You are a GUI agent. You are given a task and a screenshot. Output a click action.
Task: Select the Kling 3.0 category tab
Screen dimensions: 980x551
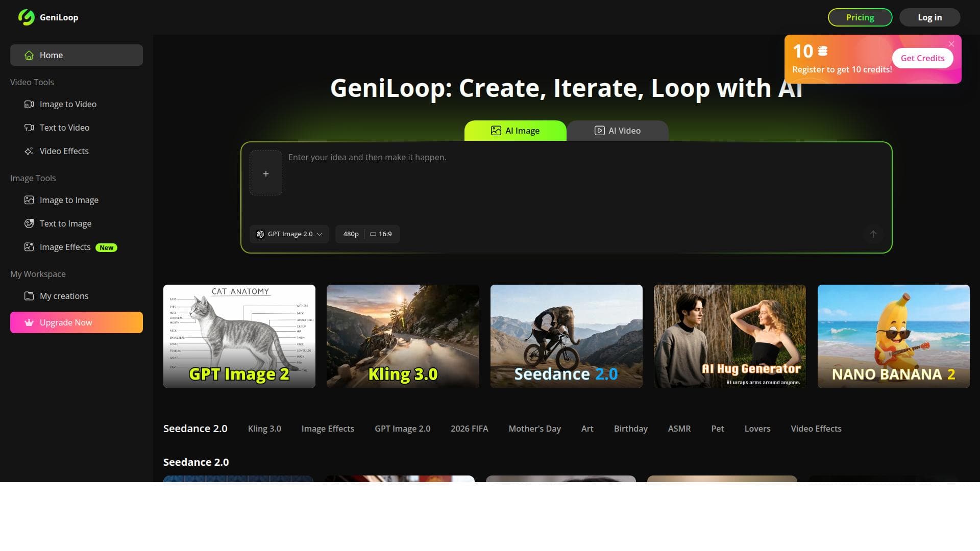(x=264, y=429)
